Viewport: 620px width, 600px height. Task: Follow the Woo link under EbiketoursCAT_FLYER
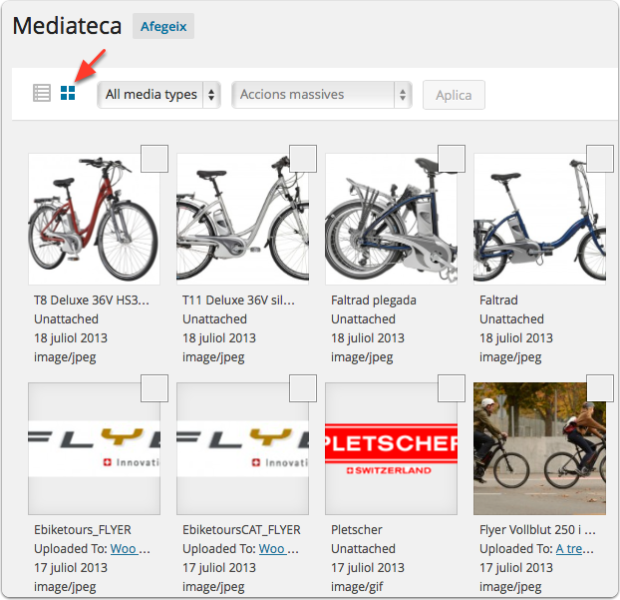point(272,549)
